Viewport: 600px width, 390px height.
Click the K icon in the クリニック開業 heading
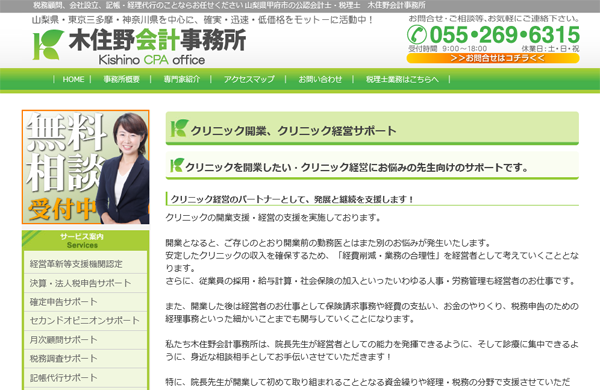click(x=179, y=128)
